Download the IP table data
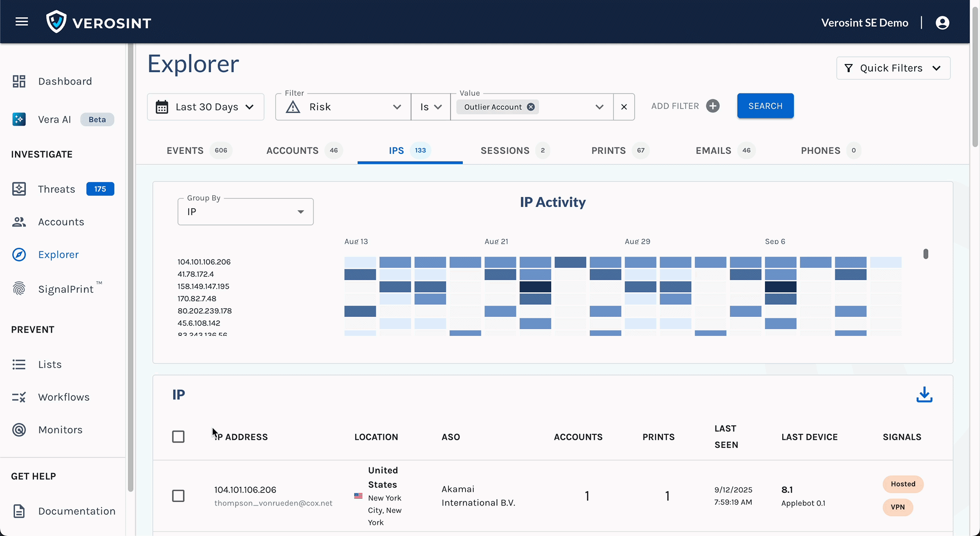Viewport: 980px width, 536px height. [x=924, y=395]
